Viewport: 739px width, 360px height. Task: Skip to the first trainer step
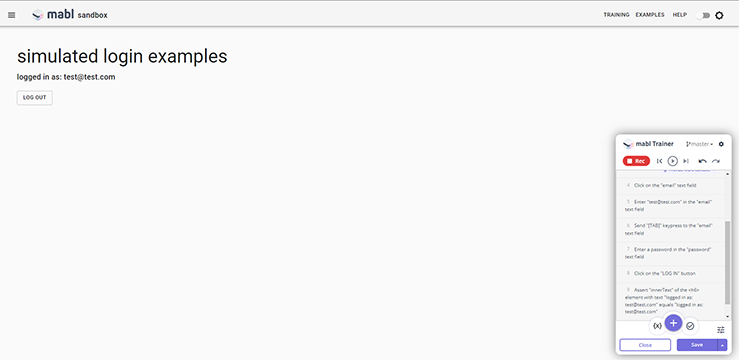(x=659, y=161)
